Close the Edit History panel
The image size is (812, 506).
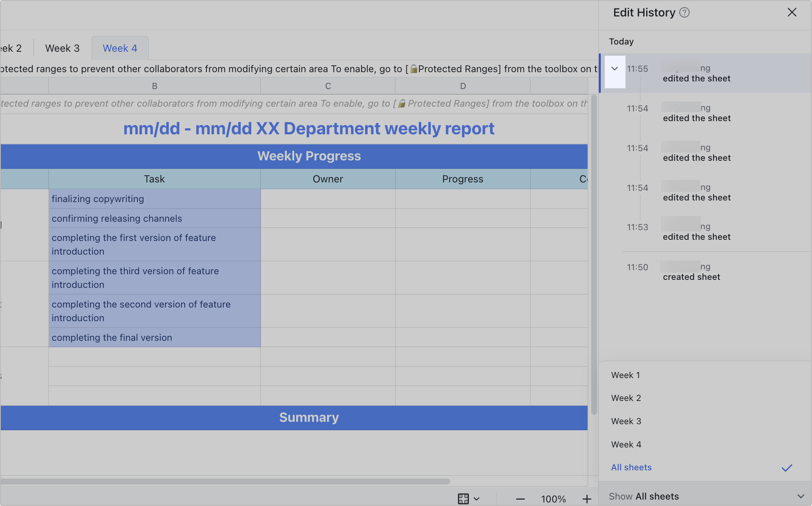(792, 12)
